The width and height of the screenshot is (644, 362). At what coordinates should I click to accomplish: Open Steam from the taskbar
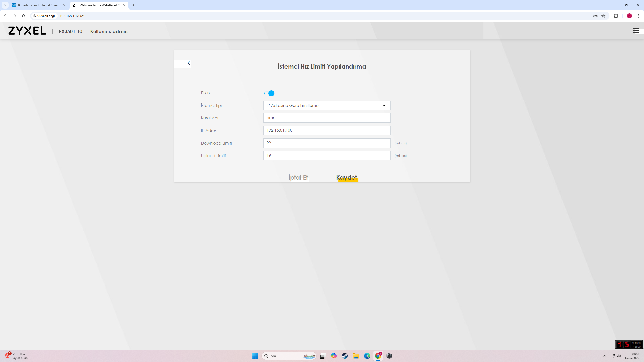(345, 356)
